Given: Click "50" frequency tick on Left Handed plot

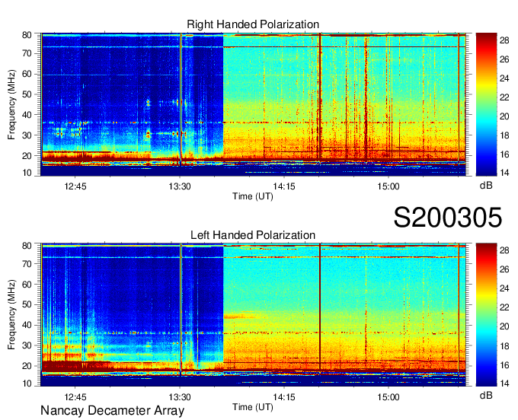Looking at the screenshot, I should [x=27, y=304].
